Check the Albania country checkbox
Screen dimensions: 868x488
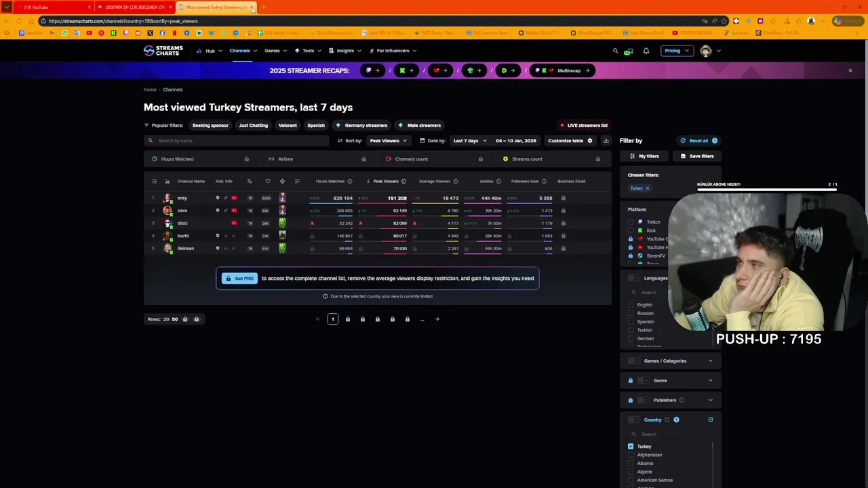click(x=631, y=464)
